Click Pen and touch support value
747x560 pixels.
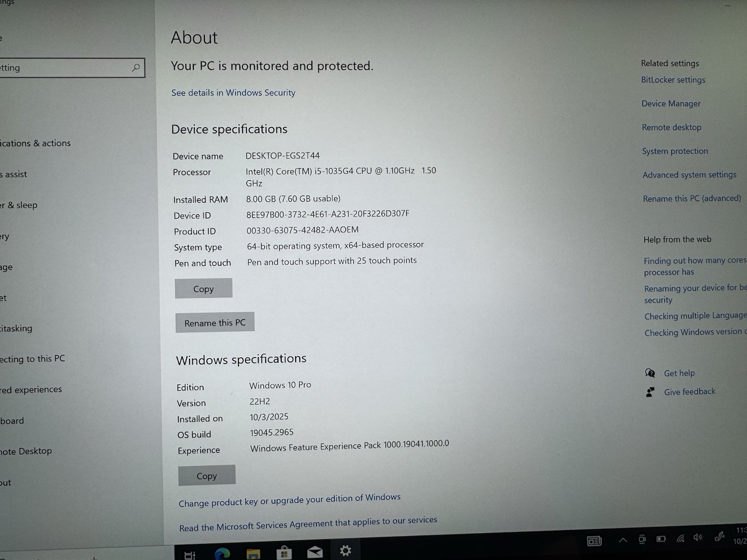[332, 261]
